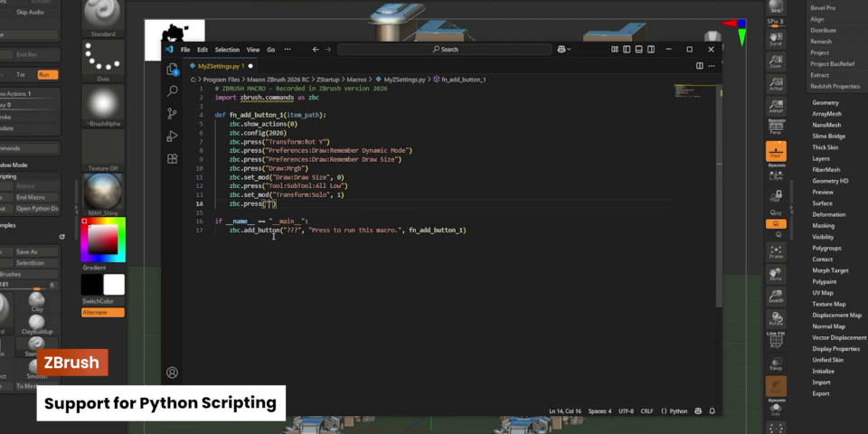Switch to the MyZSettings.py tab
This screenshot has height=434, width=868.
pyautogui.click(x=221, y=66)
